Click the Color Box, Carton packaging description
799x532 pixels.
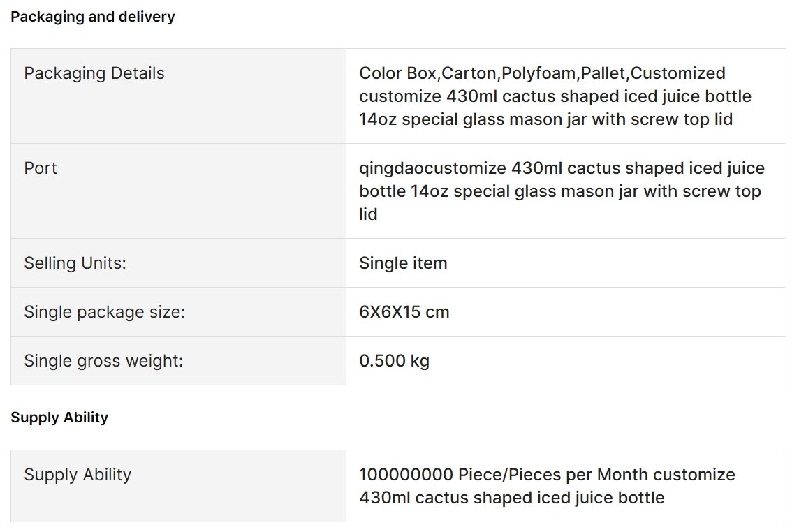coord(555,96)
